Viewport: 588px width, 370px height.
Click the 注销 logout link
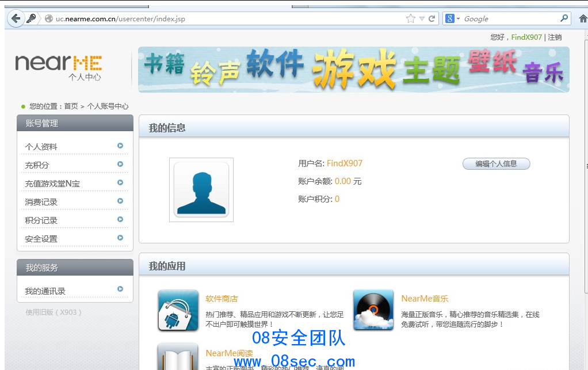click(x=555, y=37)
